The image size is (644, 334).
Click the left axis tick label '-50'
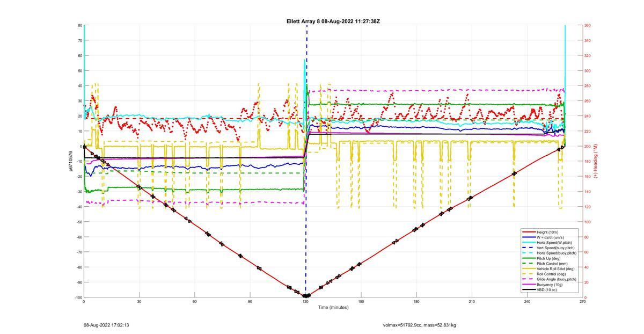tap(79, 222)
